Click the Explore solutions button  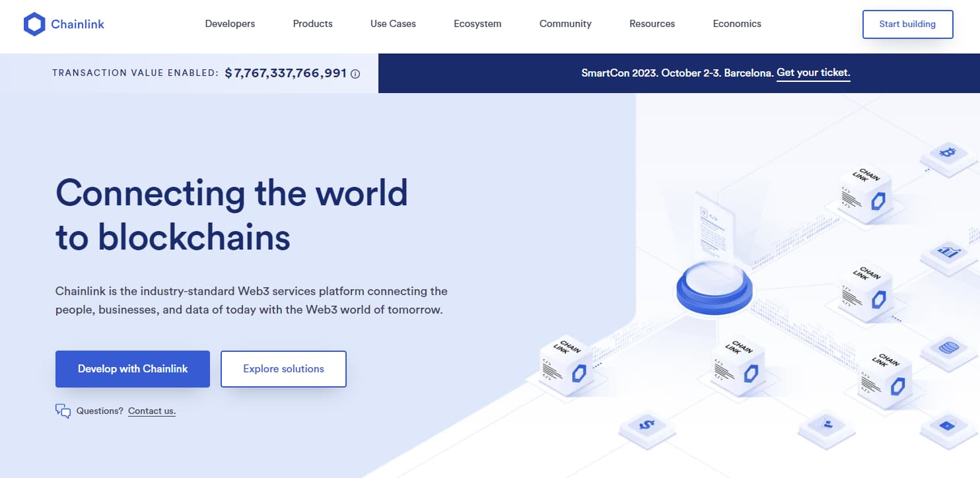pyautogui.click(x=283, y=369)
